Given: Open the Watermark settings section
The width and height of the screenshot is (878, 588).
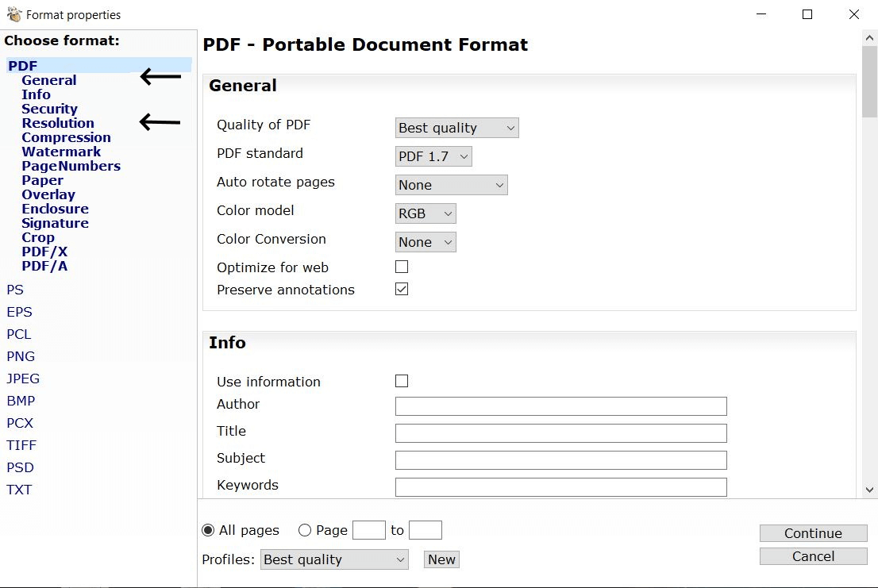Looking at the screenshot, I should point(61,152).
